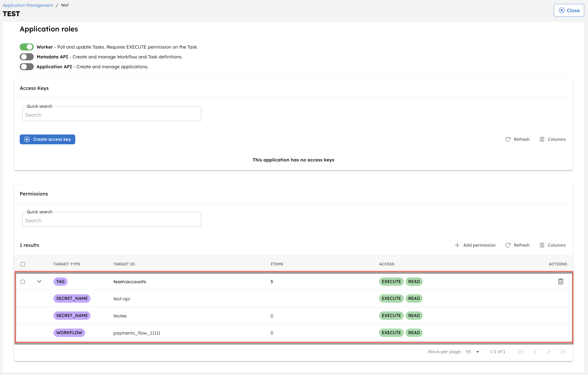Enable the Application API role toggle
588x375 pixels.
pos(27,66)
